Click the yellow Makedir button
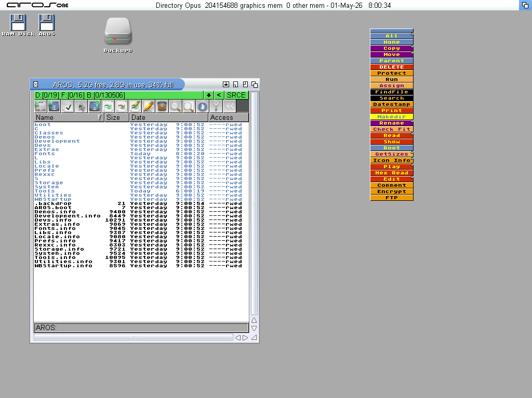The height and width of the screenshot is (398, 532). (x=392, y=117)
